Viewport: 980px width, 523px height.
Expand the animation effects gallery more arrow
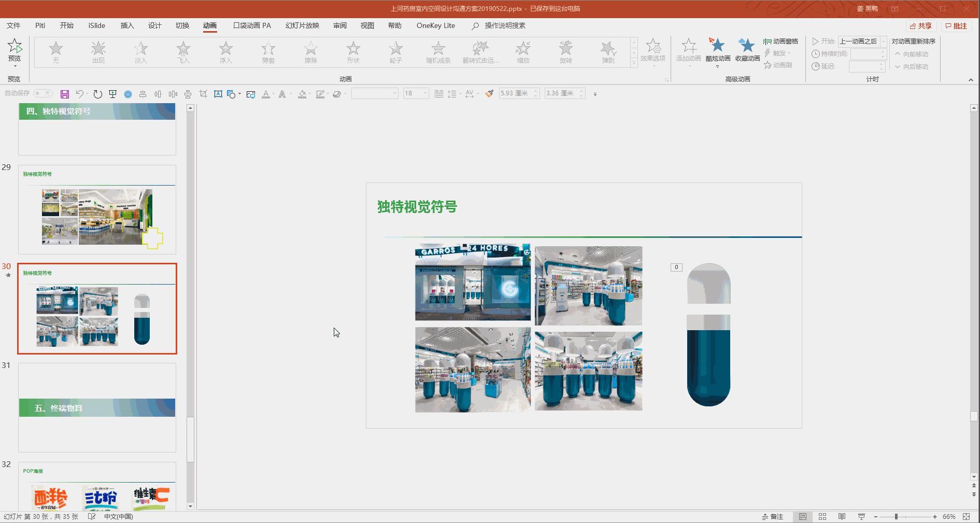click(634, 63)
